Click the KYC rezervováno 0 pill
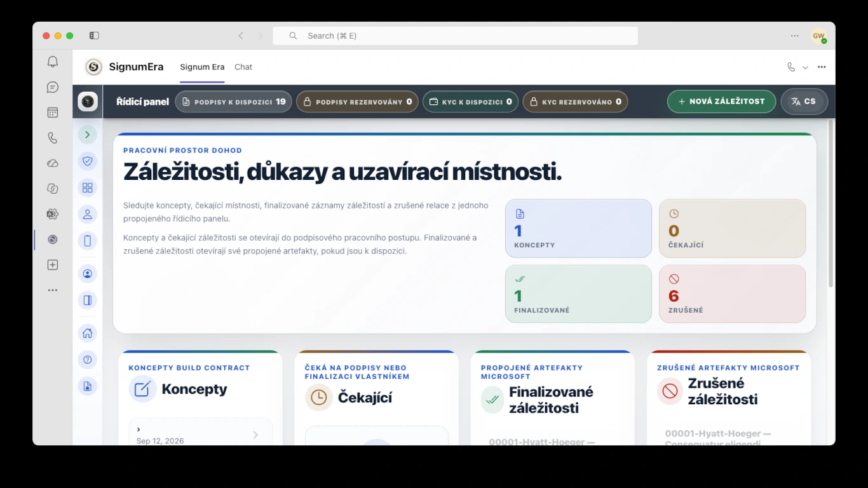This screenshot has width=868, height=488. (x=575, y=102)
